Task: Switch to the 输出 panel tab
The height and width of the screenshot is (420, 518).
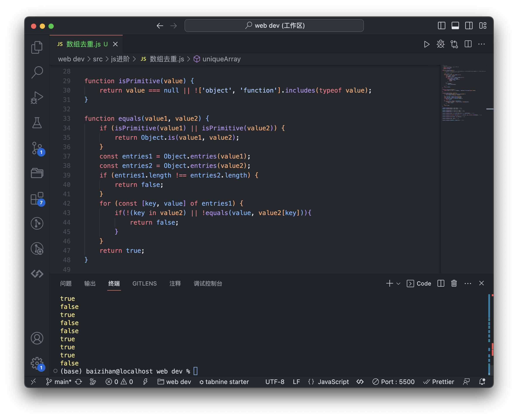Action: 90,283
